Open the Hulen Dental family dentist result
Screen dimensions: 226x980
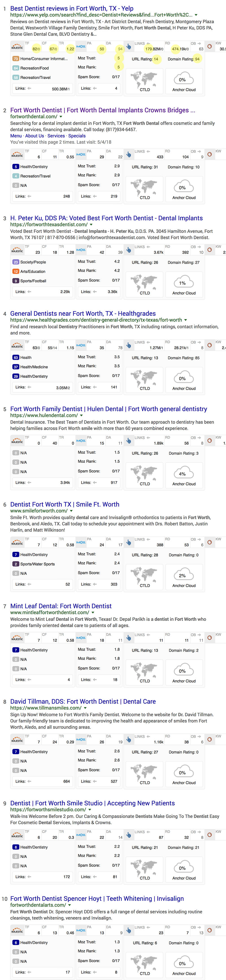(x=109, y=409)
